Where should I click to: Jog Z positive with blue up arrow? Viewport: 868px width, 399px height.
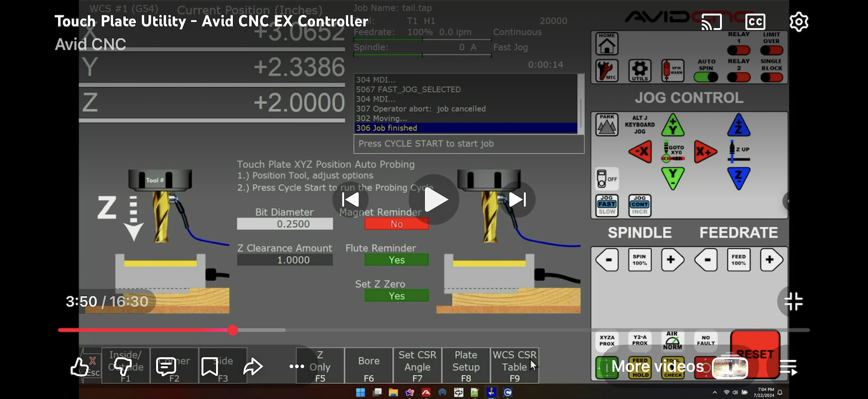pyautogui.click(x=738, y=125)
